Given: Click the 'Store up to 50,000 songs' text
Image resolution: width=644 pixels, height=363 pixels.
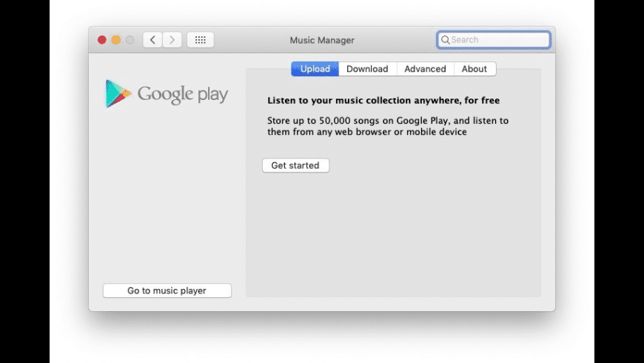Looking at the screenshot, I should [388, 126].
